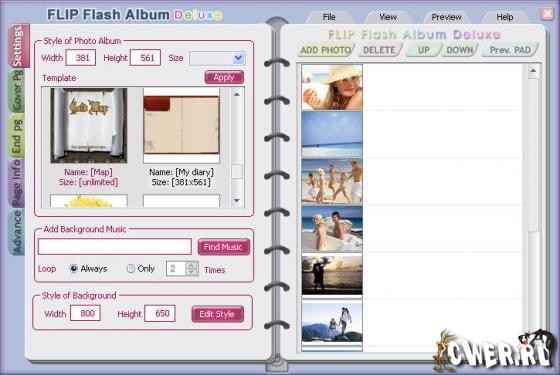Select the Map template thumbnail
Screen dimensions: 560x375
click(89, 125)
